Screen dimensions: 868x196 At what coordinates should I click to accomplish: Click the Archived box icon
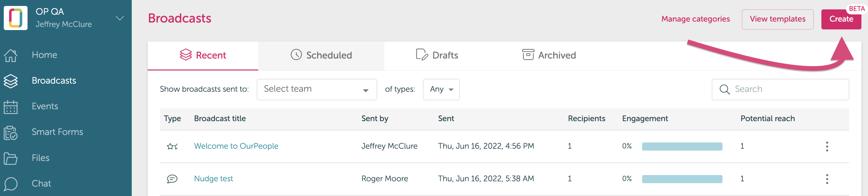528,54
